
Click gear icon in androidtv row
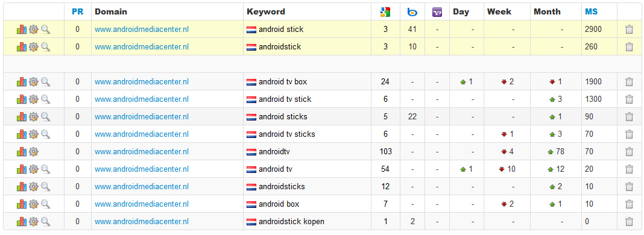(x=33, y=152)
